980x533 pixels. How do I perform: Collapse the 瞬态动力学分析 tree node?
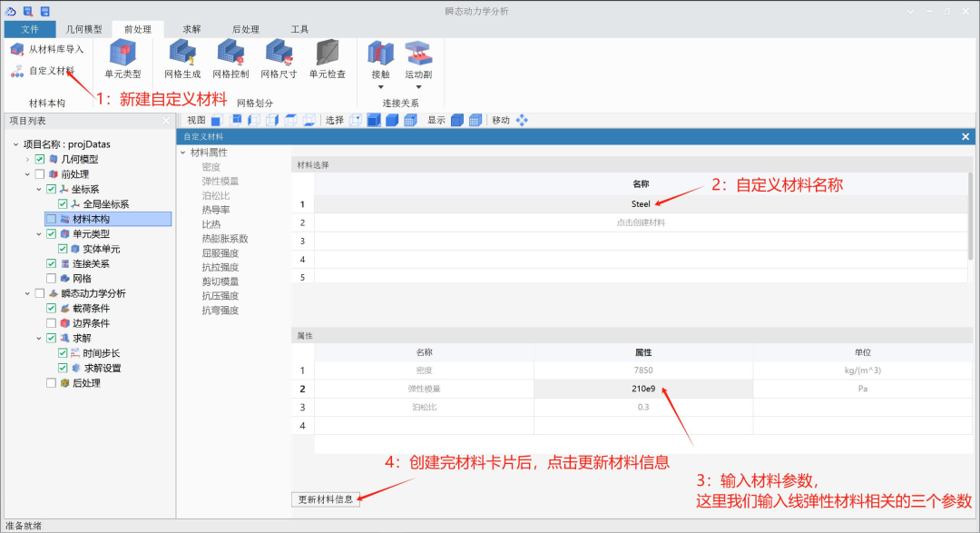27,293
